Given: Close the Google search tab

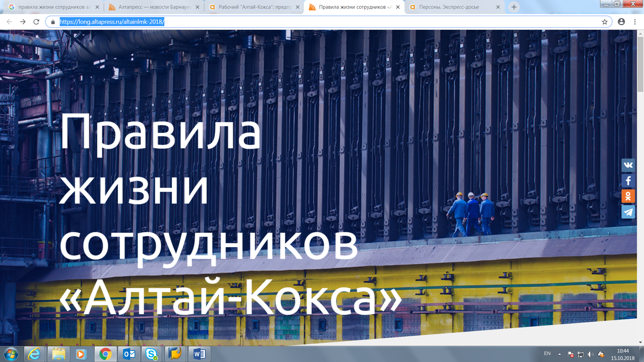Looking at the screenshot, I should click(97, 7).
